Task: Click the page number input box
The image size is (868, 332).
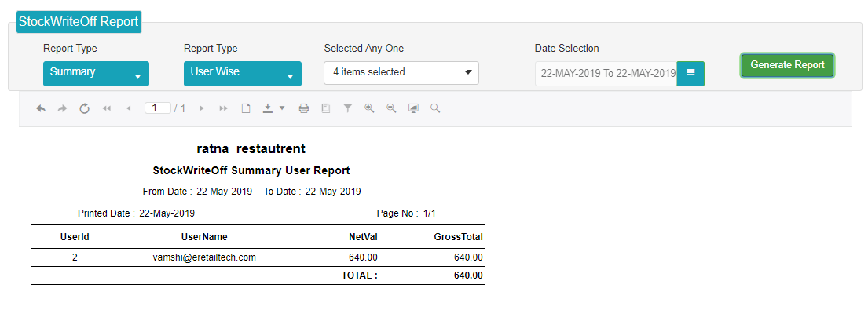Action: click(158, 108)
